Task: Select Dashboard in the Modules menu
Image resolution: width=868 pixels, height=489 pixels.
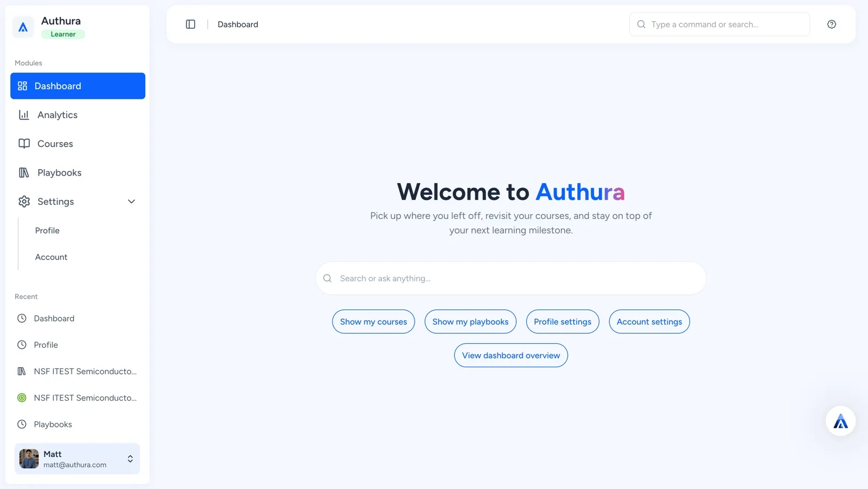Action: [78, 86]
